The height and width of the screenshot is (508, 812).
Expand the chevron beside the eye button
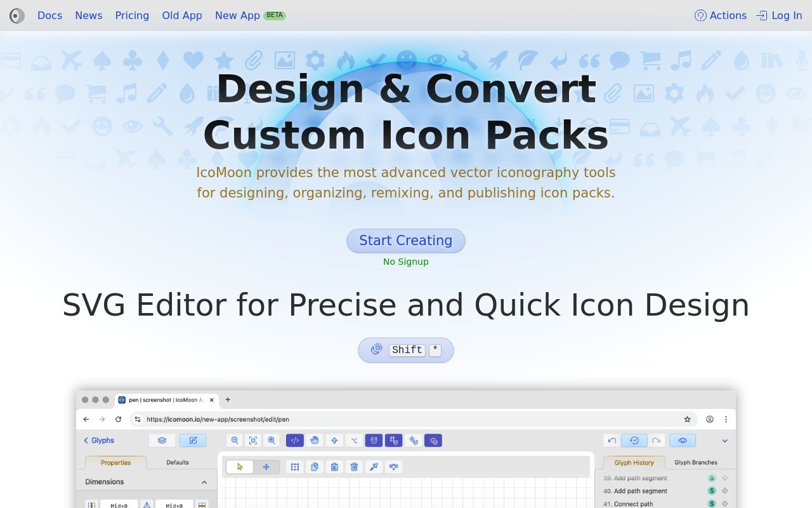(x=724, y=440)
